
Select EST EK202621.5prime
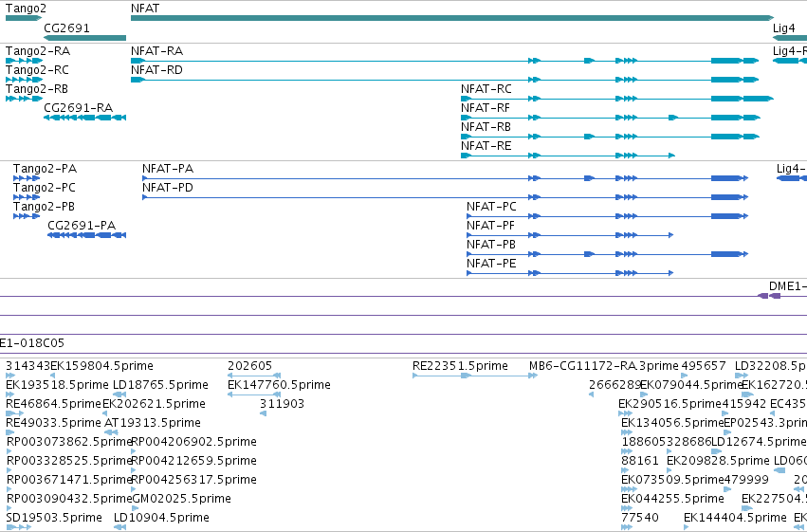[x=154, y=404]
